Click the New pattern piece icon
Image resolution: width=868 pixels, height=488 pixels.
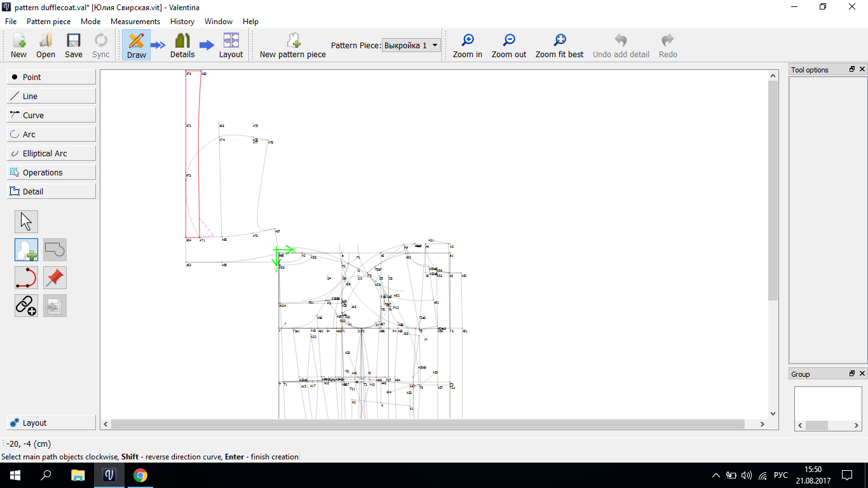[293, 45]
